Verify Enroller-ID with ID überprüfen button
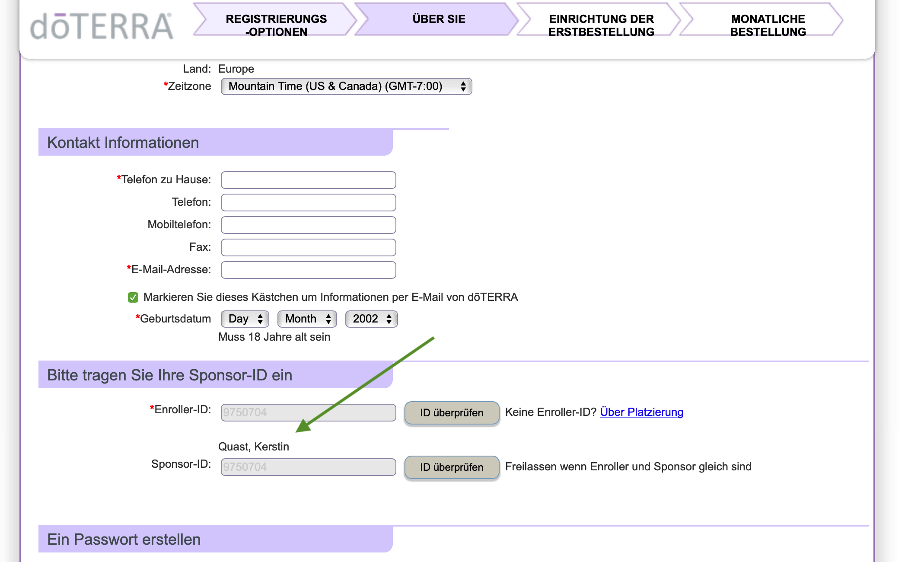This screenshot has height=562, width=924. pos(452,413)
